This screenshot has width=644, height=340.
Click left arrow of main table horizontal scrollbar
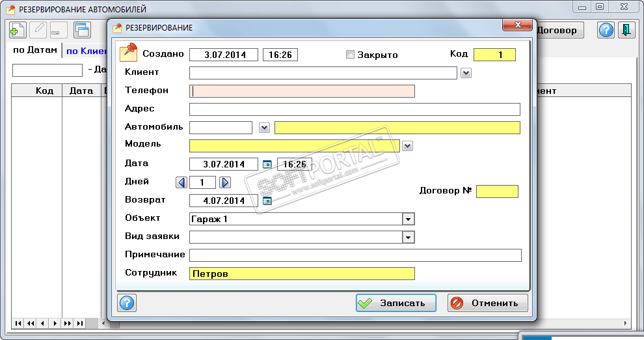click(x=103, y=324)
